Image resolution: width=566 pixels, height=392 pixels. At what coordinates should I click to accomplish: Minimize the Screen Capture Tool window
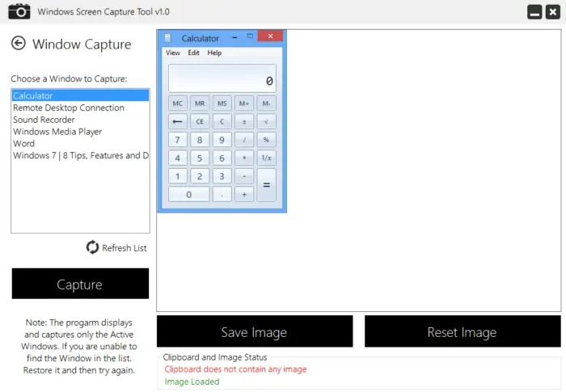pos(534,12)
